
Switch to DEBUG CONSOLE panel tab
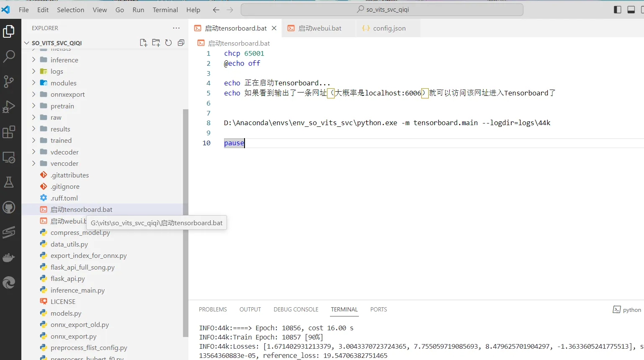point(296,309)
